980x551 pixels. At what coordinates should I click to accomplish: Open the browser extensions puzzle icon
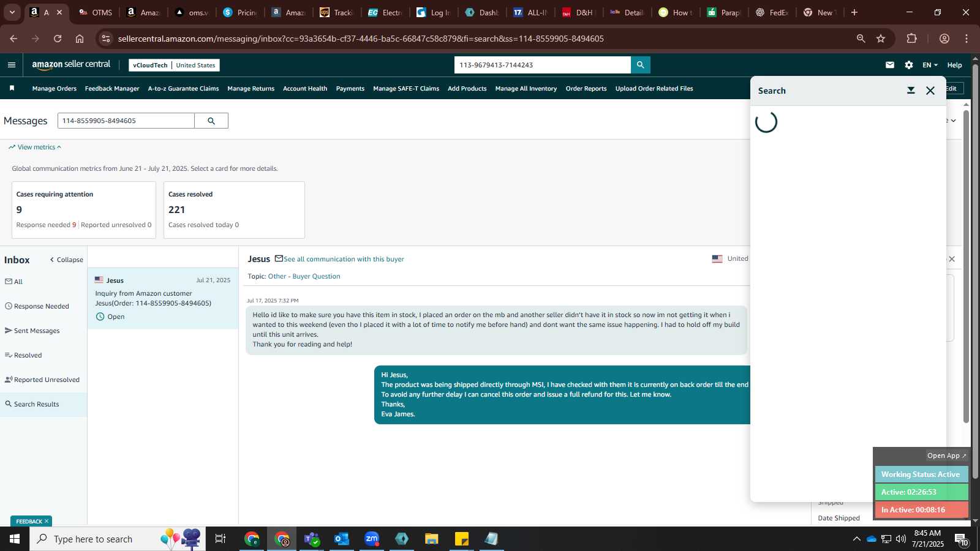coord(911,39)
